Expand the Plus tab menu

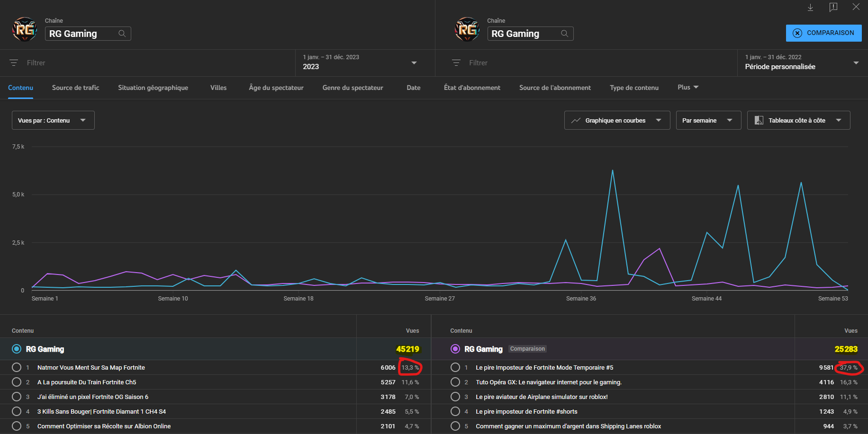pos(688,88)
